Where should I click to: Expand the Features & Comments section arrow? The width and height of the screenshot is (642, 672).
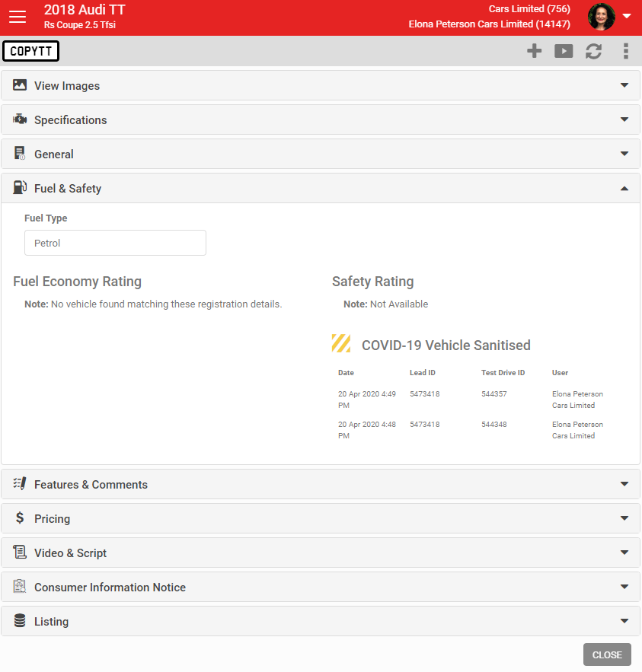624,484
